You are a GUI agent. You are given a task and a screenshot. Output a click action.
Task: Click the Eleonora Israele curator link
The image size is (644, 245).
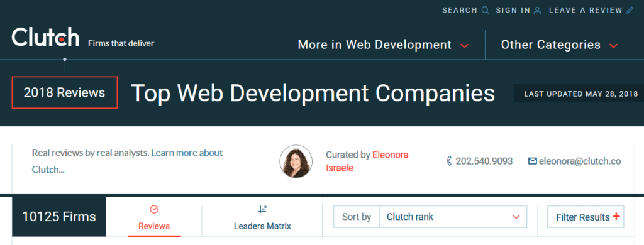click(x=367, y=161)
